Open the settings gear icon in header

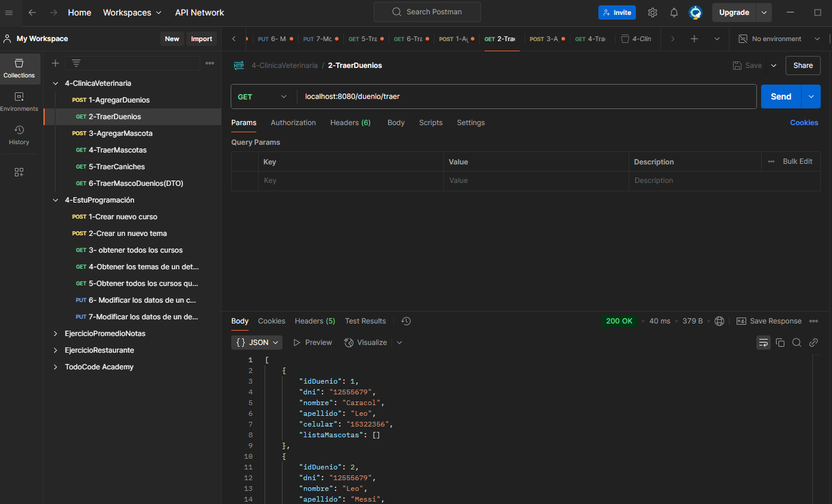pyautogui.click(x=653, y=13)
